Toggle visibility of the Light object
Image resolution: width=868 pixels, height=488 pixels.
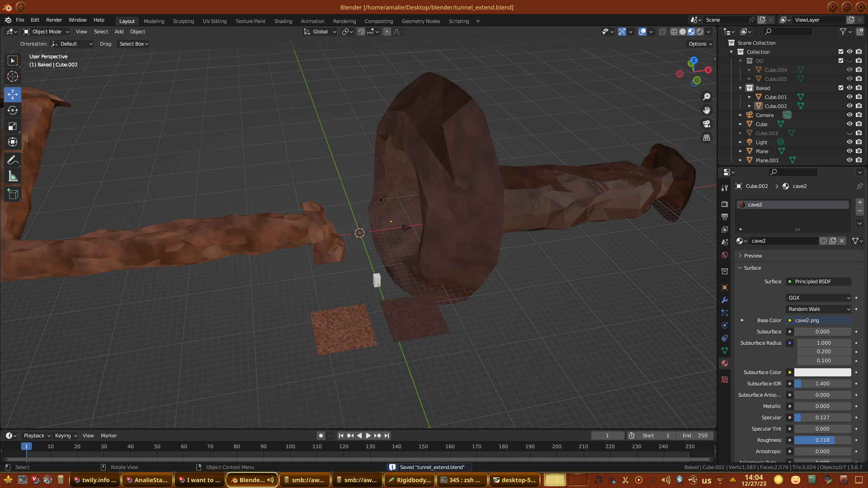(x=849, y=142)
